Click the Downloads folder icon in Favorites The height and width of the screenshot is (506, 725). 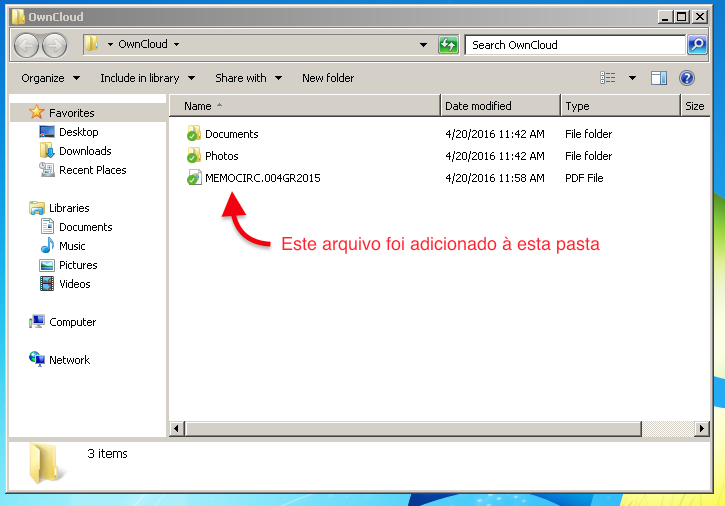47,150
